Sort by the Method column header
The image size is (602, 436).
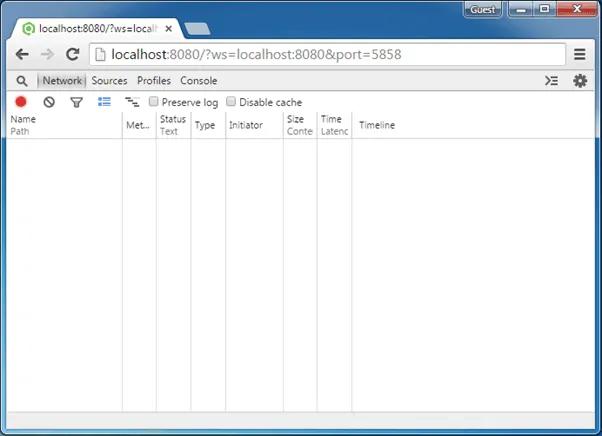click(x=139, y=125)
